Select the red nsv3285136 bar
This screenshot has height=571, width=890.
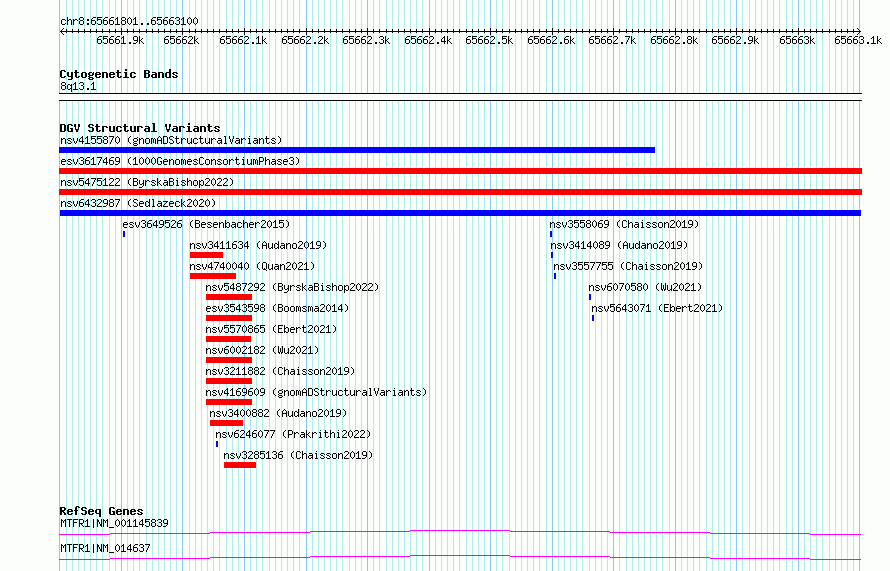[240, 465]
